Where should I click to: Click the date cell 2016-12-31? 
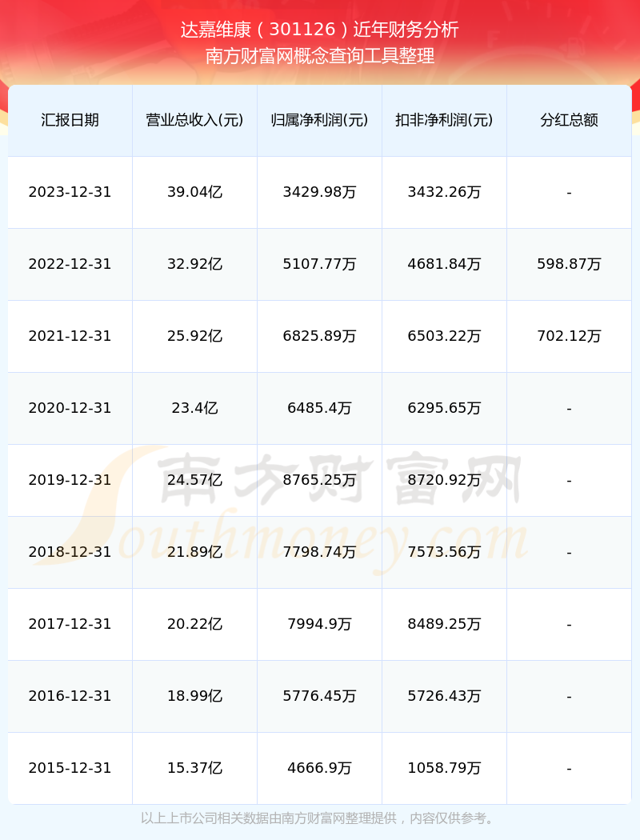70,697
